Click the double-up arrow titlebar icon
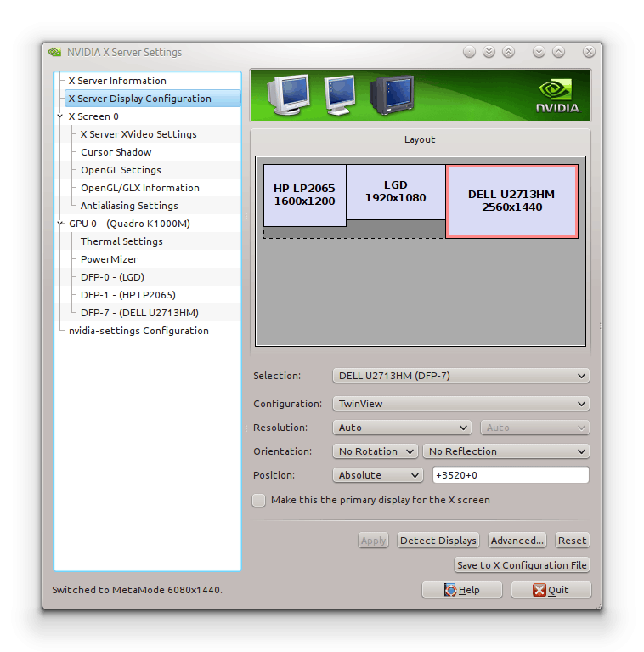 pyautogui.click(x=508, y=52)
